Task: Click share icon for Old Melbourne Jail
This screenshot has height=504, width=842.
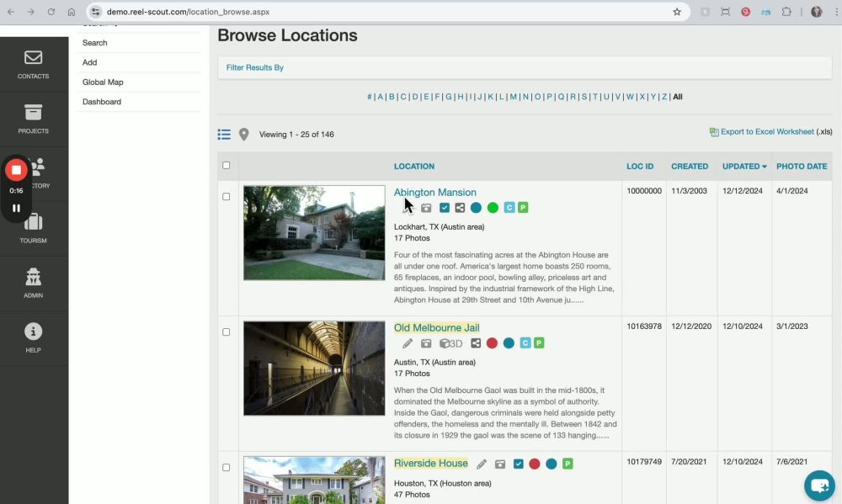Action: tap(475, 343)
